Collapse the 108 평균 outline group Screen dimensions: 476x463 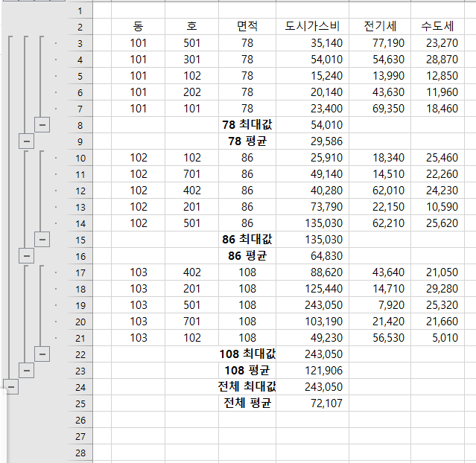(x=26, y=371)
